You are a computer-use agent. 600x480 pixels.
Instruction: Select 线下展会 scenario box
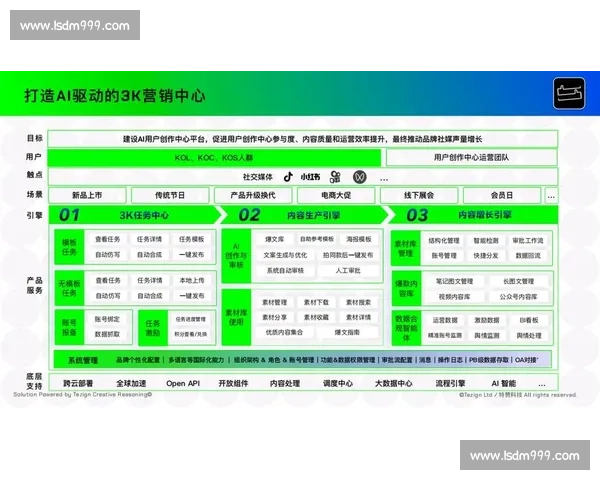[x=419, y=195]
